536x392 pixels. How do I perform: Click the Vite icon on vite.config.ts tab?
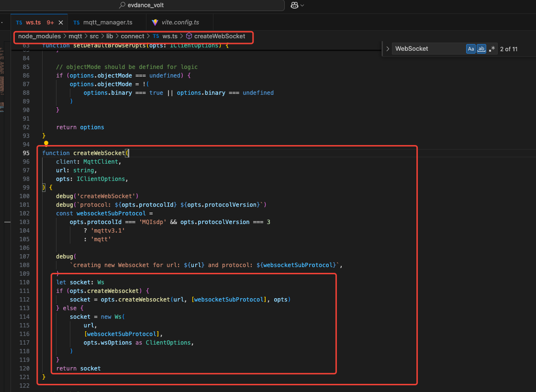tap(155, 22)
